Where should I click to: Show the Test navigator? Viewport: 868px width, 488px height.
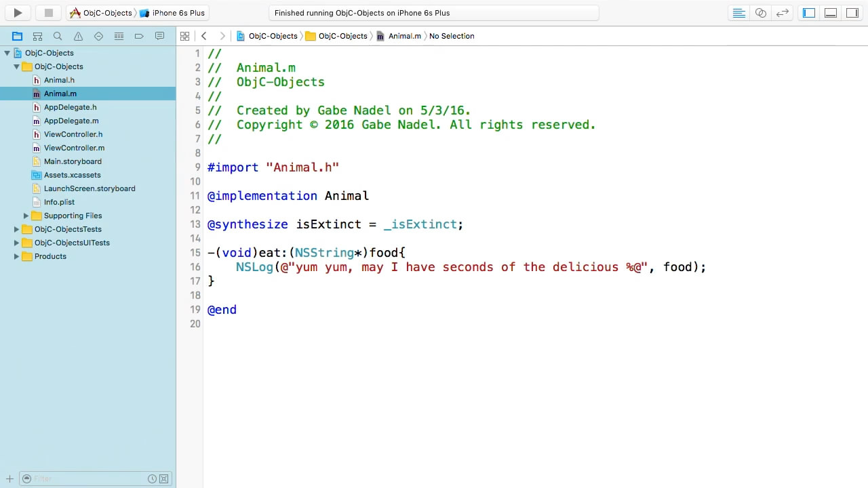point(98,36)
